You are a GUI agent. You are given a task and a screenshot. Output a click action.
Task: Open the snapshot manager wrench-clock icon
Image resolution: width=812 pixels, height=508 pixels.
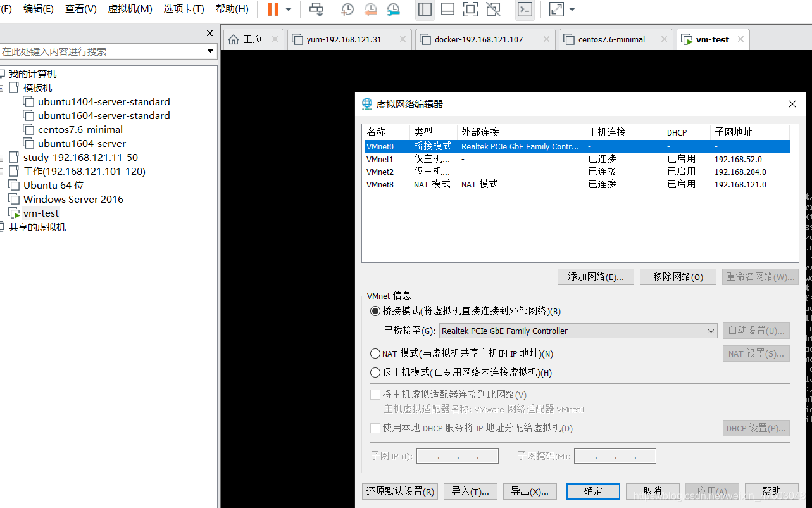click(393, 10)
